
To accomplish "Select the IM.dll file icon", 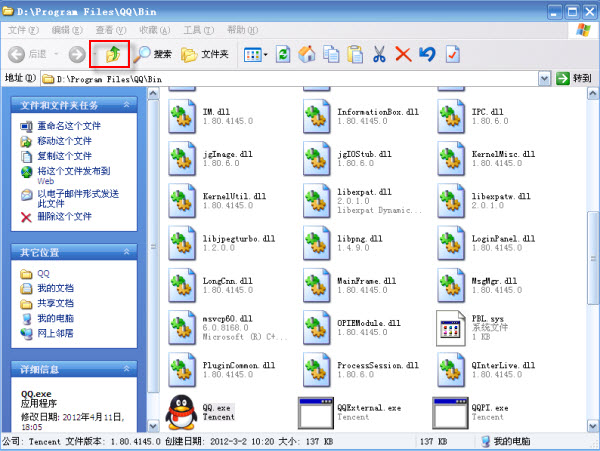I will 182,116.
